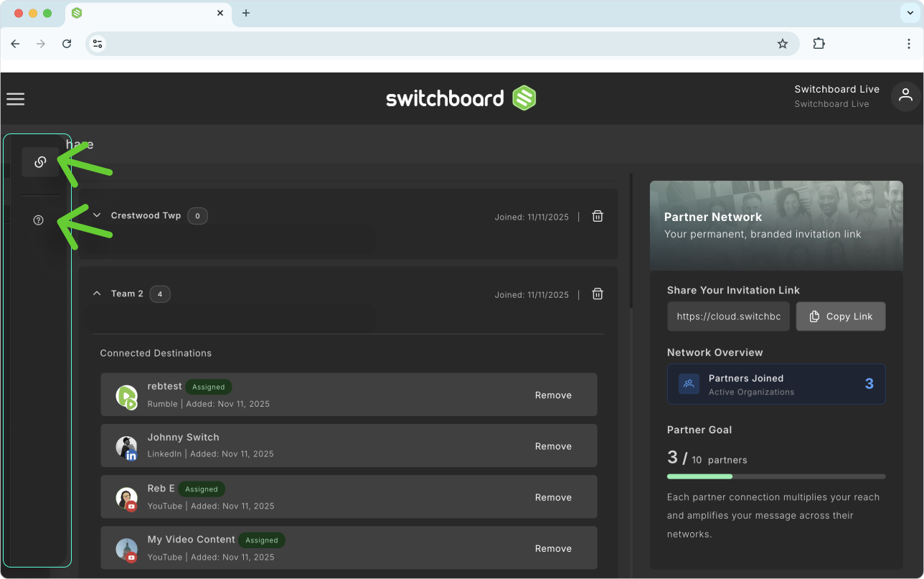Image resolution: width=924 pixels, height=579 pixels.
Task: Copy the invitation link
Action: coord(841,316)
